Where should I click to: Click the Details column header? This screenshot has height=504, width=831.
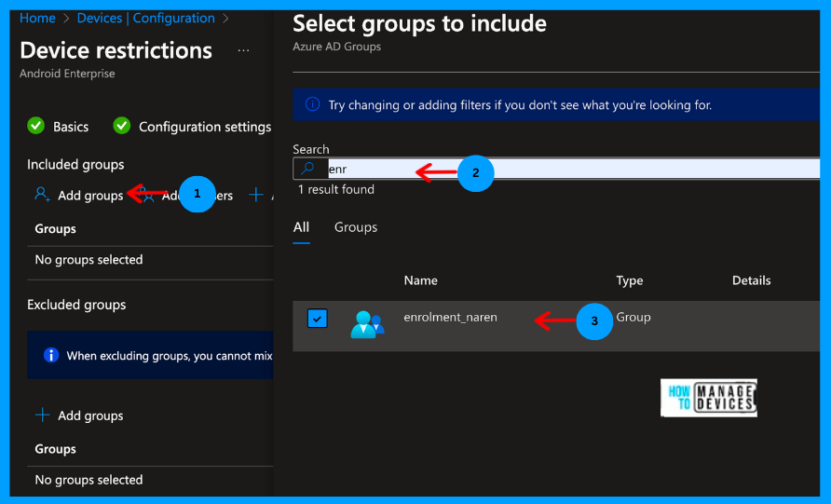[751, 280]
